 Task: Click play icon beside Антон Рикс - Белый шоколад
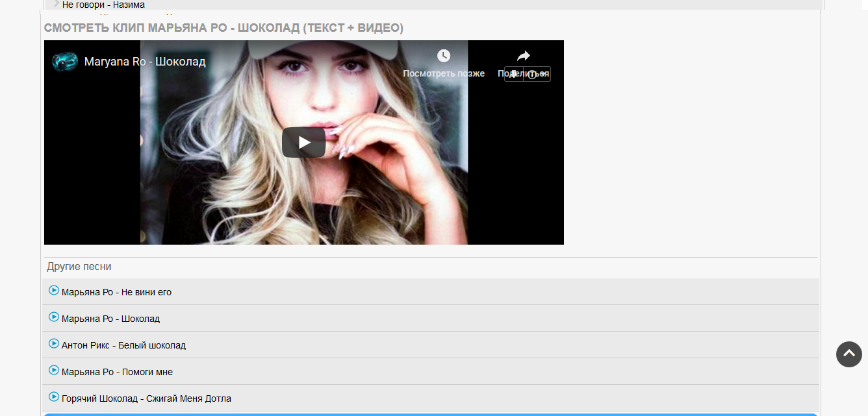[54, 343]
